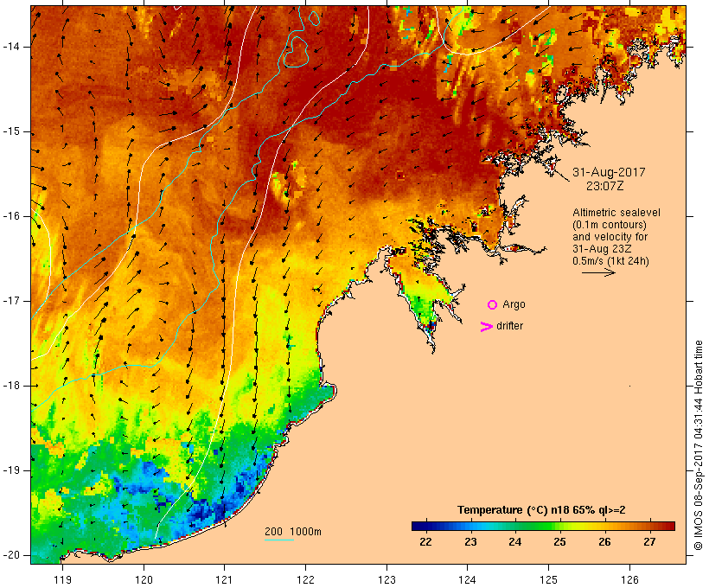709x588 pixels.
Task: Click the '-14' latitude axis label
Action: click(x=11, y=47)
